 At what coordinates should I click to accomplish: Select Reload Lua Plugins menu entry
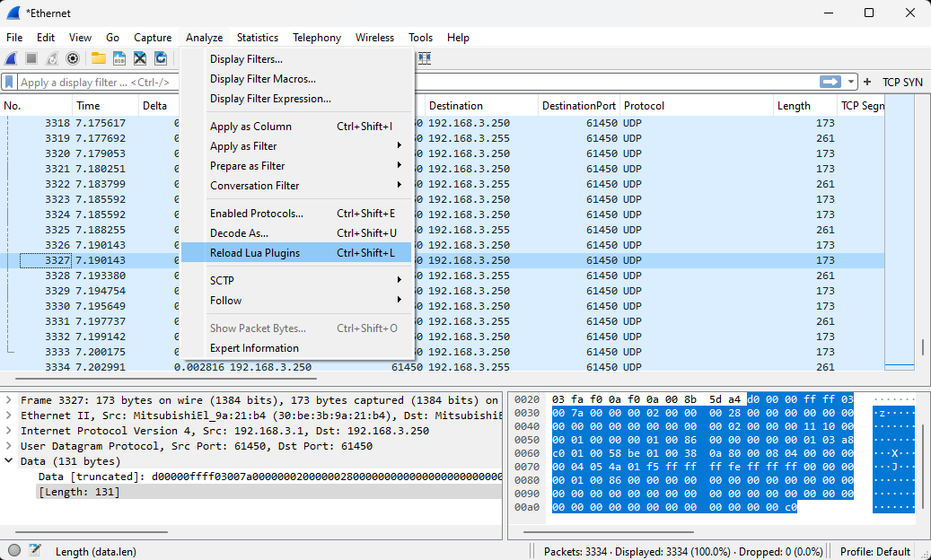click(x=255, y=253)
